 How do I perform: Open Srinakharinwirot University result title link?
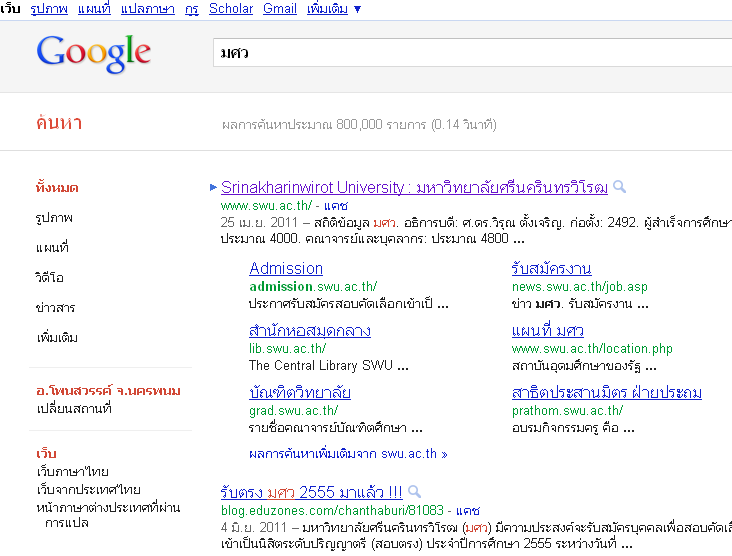415,187
